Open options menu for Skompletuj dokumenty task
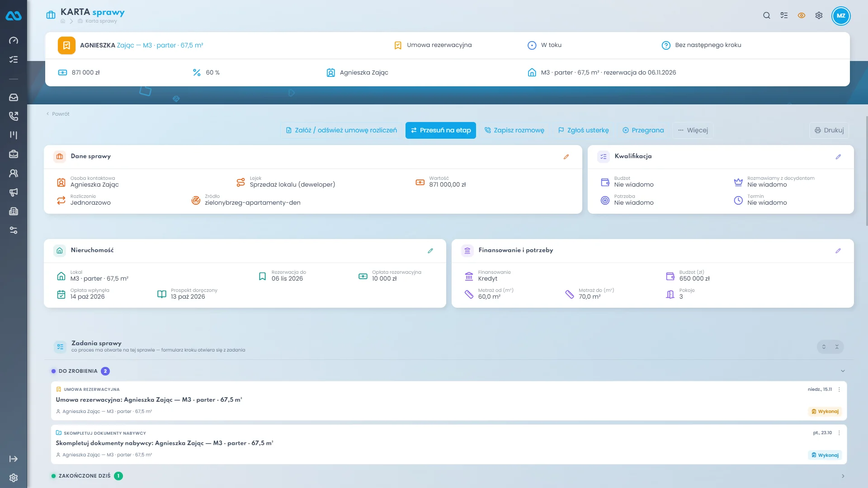Image resolution: width=868 pixels, height=488 pixels. (x=839, y=433)
